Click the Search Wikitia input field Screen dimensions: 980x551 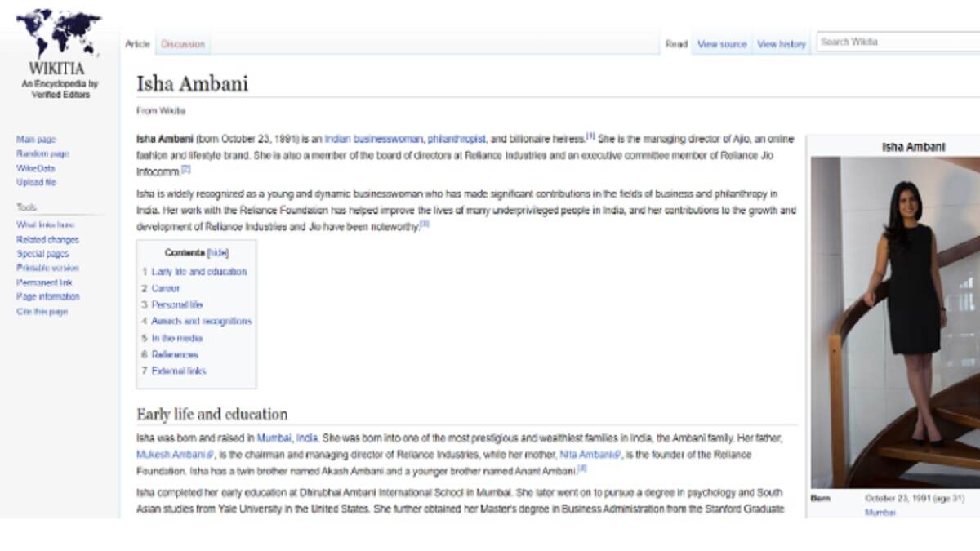898,42
